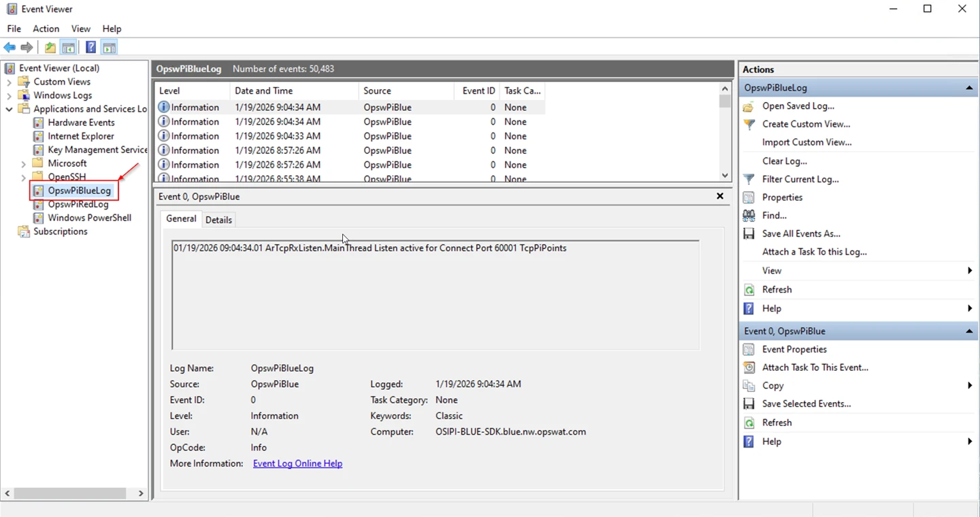Select OpswPiRedLog in the tree
Viewport: 980px width, 517px height.
78,204
